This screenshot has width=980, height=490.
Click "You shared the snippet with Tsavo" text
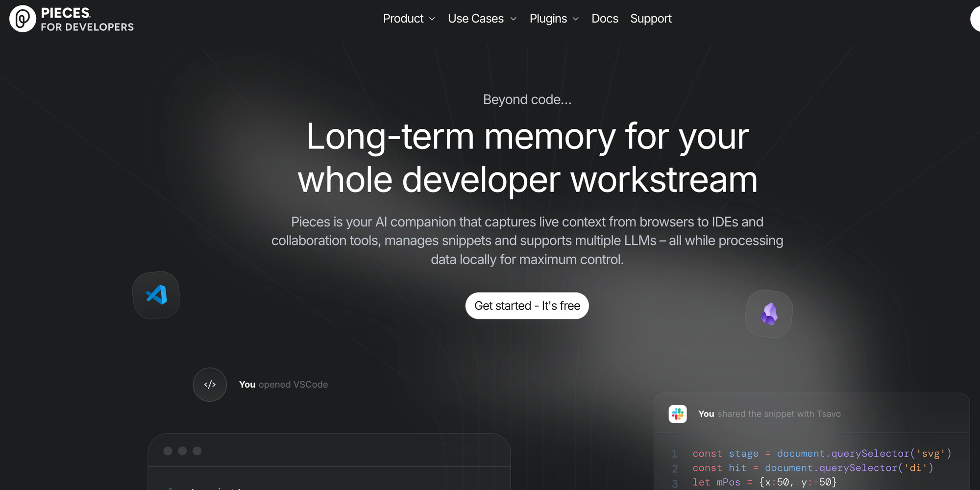[769, 414]
